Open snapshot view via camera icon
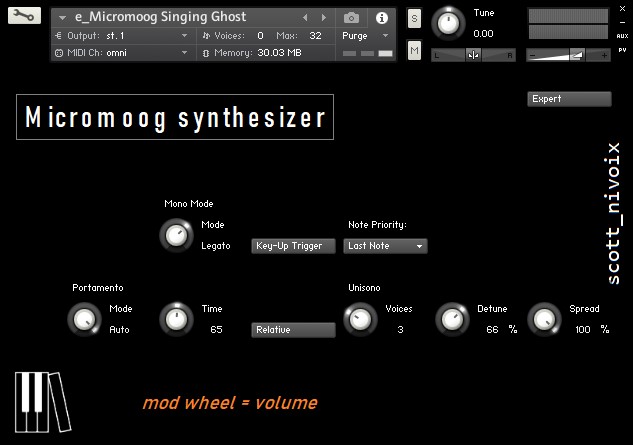The width and height of the screenshot is (633, 445). pyautogui.click(x=351, y=18)
